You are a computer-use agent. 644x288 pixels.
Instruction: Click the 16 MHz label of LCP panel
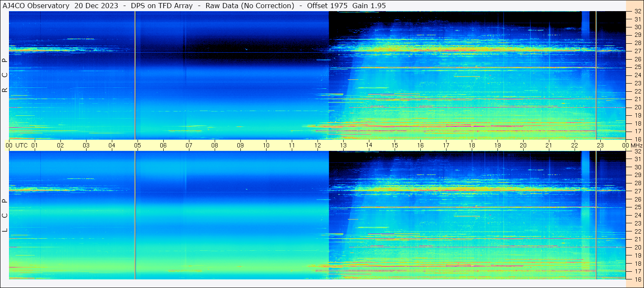point(637,279)
